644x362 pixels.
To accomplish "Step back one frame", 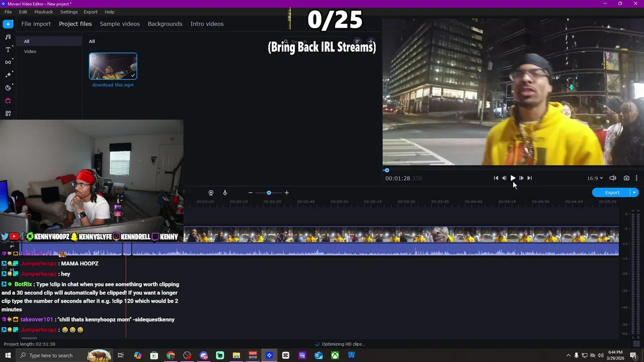I will click(x=504, y=178).
